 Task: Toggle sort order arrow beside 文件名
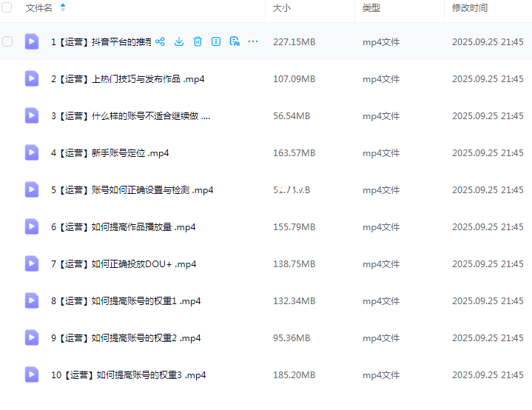point(63,7)
